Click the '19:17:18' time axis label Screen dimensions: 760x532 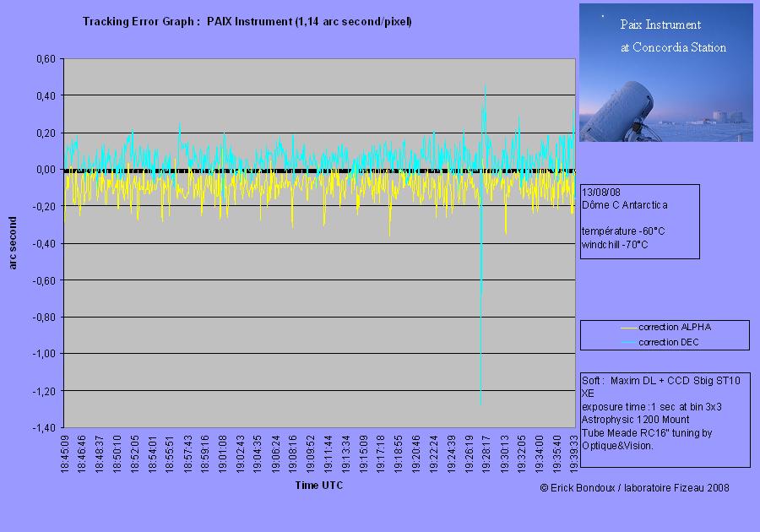coord(381,453)
